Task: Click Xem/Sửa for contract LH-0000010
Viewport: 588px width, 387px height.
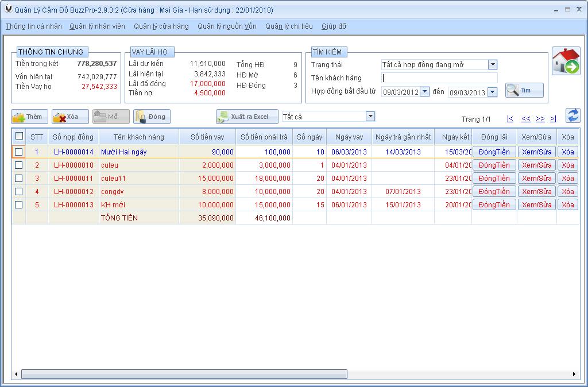Action: point(537,165)
